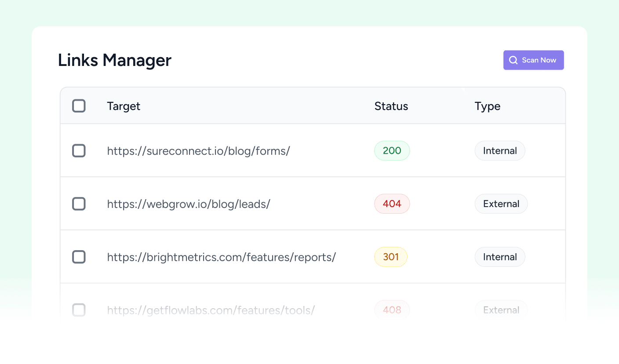Click the green 200 status badge
This screenshot has width=619, height=364.
[x=392, y=150]
